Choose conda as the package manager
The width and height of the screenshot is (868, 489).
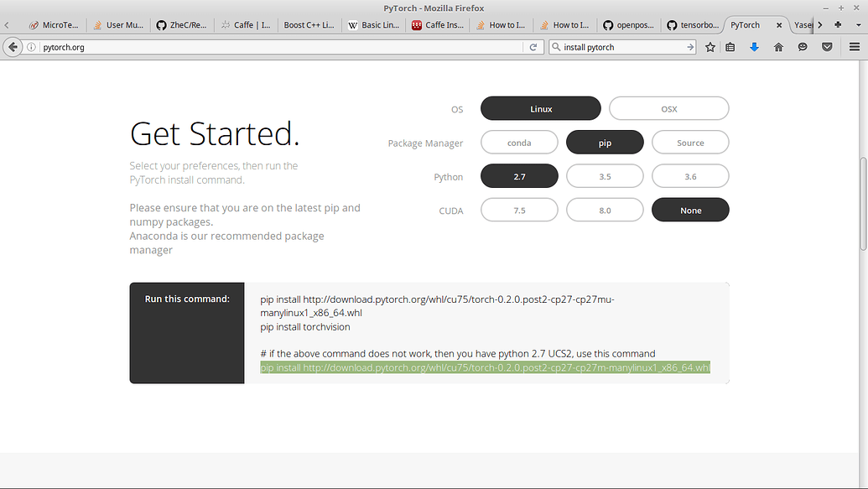coord(519,143)
